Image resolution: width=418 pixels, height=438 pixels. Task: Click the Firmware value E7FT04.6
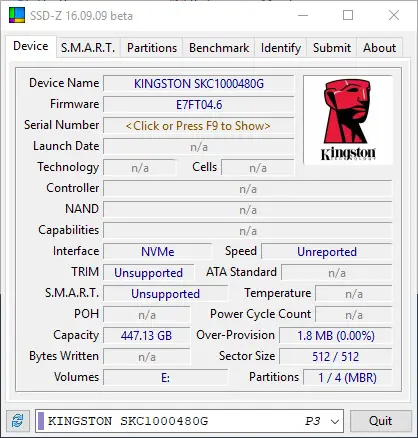point(199,105)
